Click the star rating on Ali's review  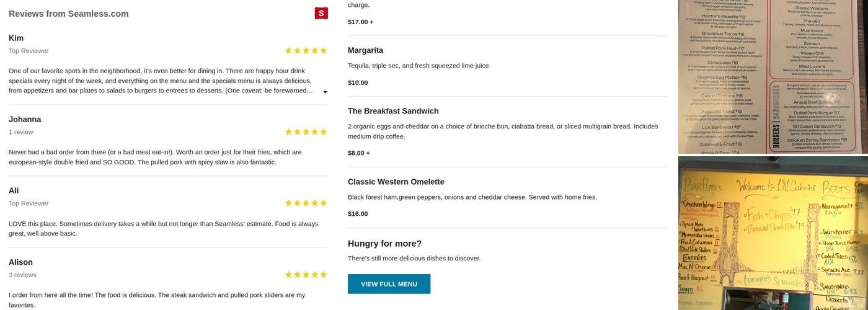tap(306, 203)
